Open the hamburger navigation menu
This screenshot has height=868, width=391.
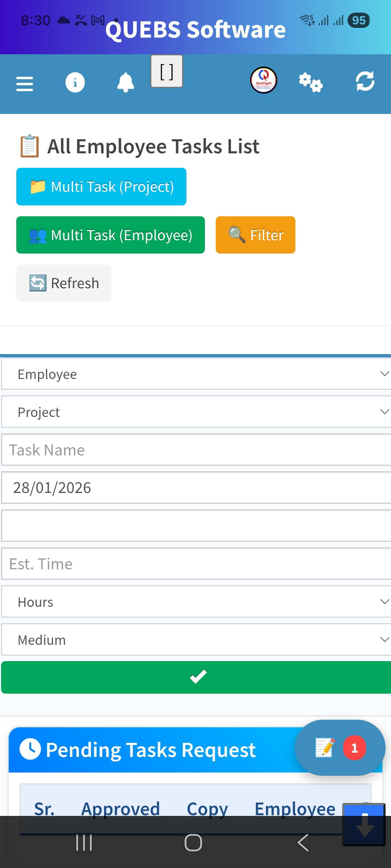coord(25,84)
